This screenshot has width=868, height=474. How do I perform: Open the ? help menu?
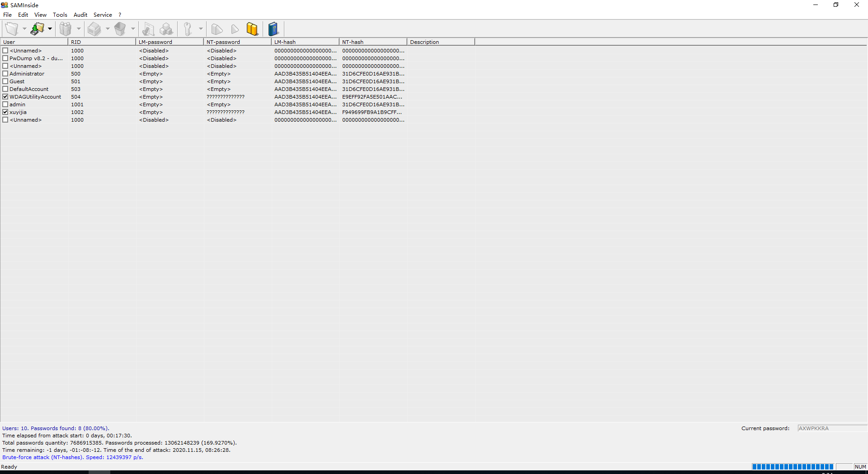[x=120, y=15]
